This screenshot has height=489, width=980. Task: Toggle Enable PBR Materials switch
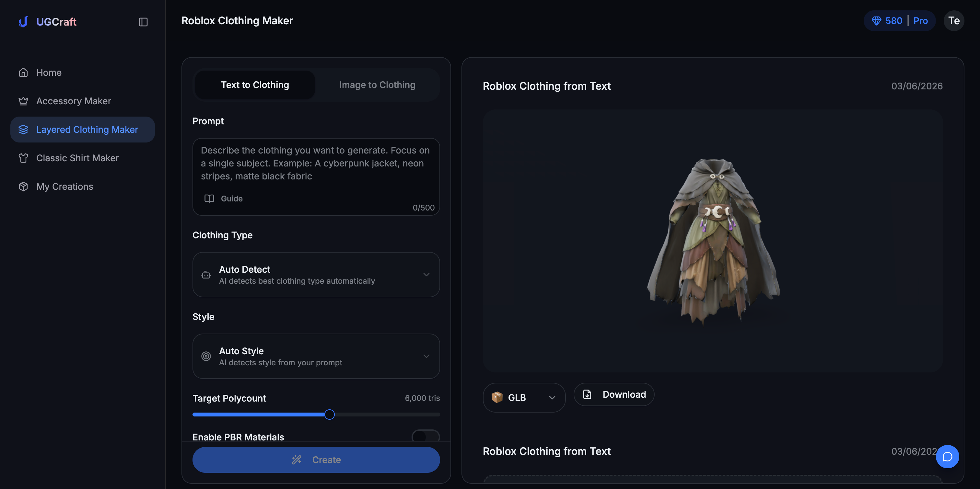pyautogui.click(x=426, y=436)
